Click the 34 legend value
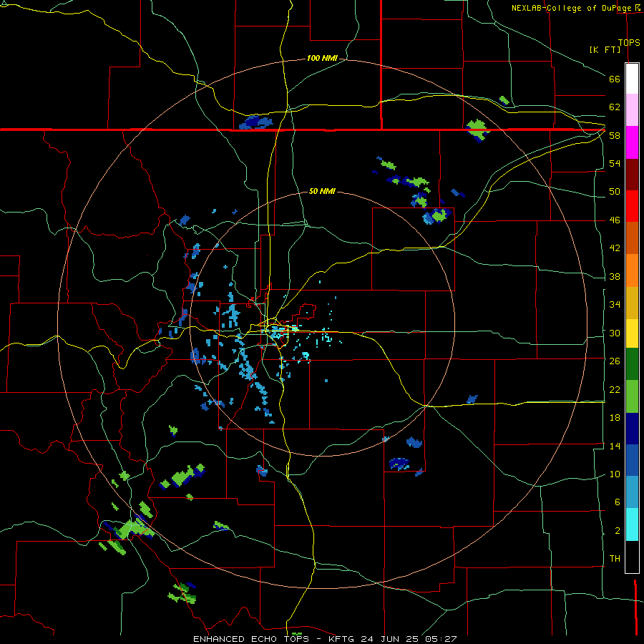The image size is (644, 644). [615, 304]
